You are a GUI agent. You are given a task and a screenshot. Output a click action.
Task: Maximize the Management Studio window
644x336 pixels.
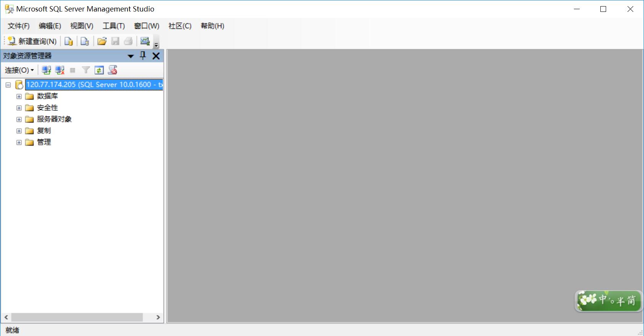click(x=603, y=9)
